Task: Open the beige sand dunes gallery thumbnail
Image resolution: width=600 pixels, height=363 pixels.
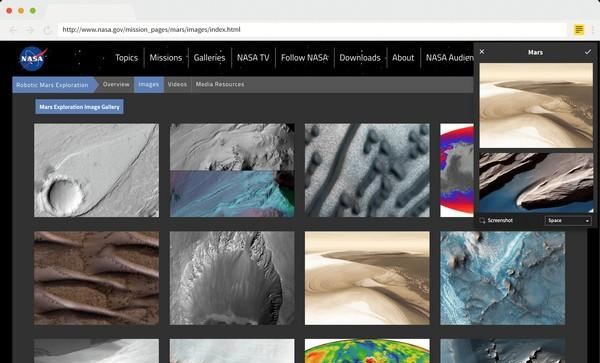Action: pyautogui.click(x=367, y=278)
